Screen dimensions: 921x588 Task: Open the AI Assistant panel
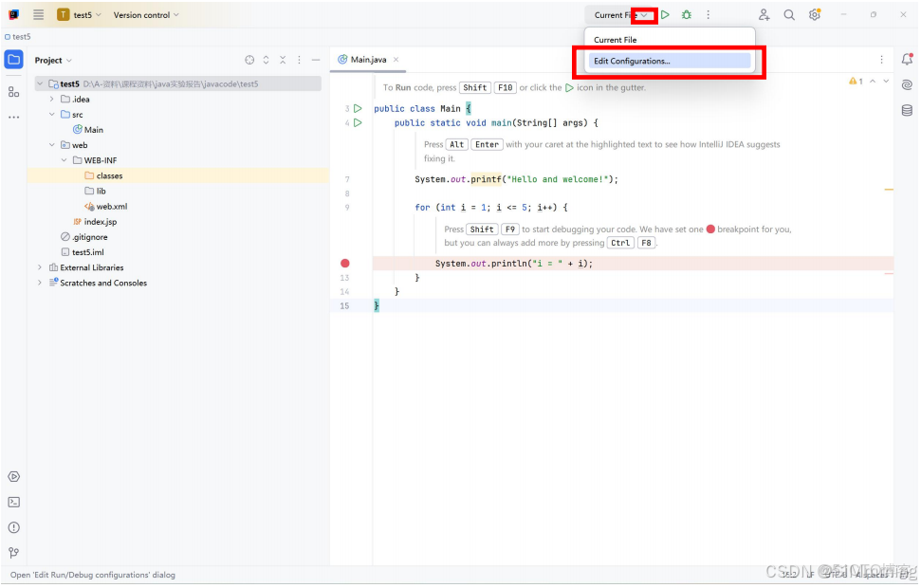[907, 83]
